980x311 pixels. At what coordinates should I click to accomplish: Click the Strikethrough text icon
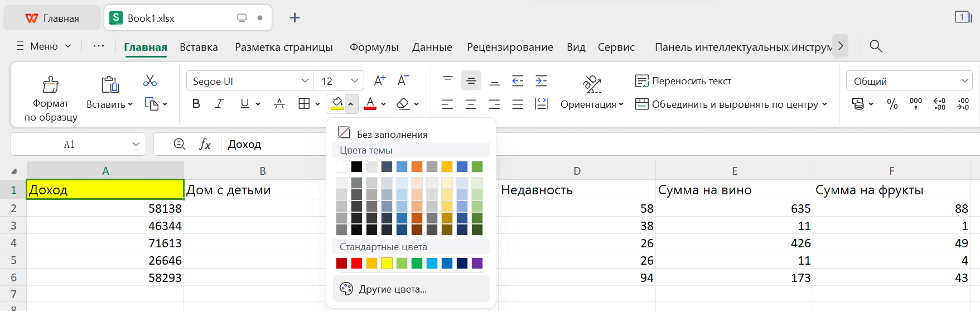[279, 104]
